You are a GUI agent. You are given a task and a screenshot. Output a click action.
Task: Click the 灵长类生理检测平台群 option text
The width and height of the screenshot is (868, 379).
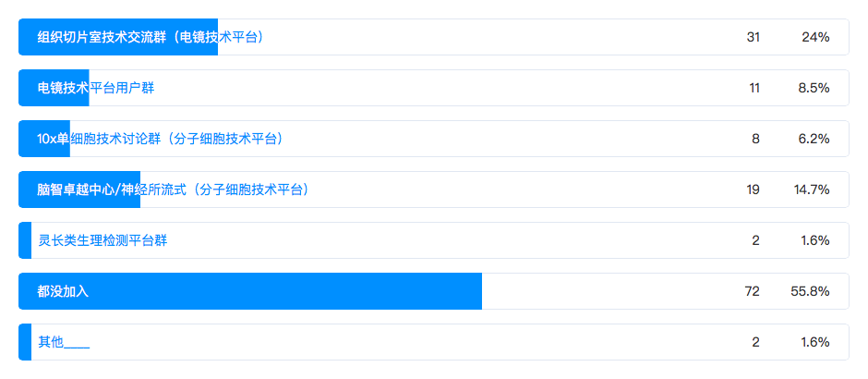pyautogui.click(x=102, y=240)
